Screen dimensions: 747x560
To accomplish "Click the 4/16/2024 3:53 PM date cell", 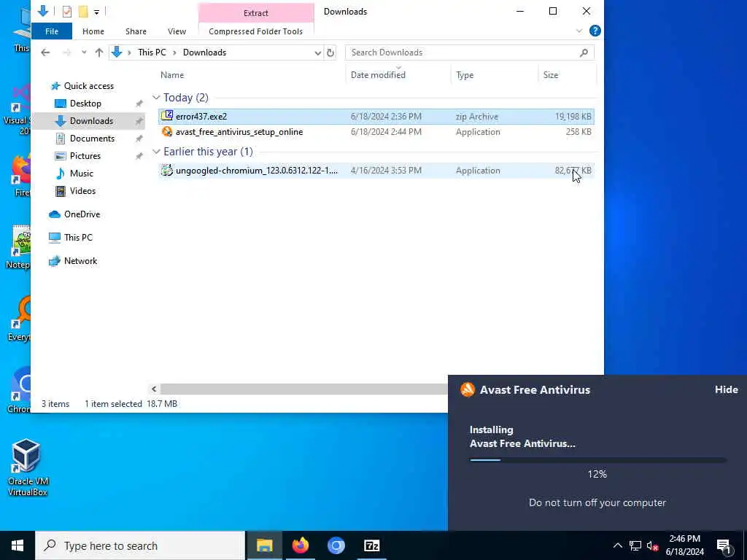I will coord(386,171).
